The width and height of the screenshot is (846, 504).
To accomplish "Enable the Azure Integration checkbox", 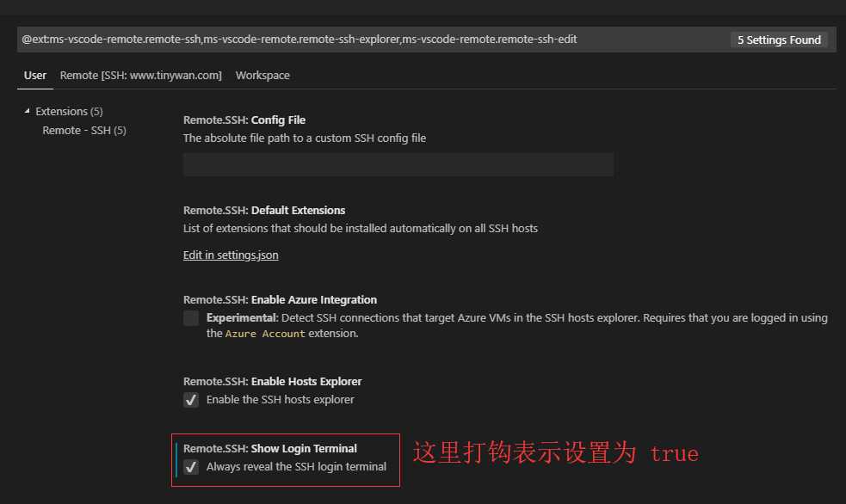I will 191,318.
